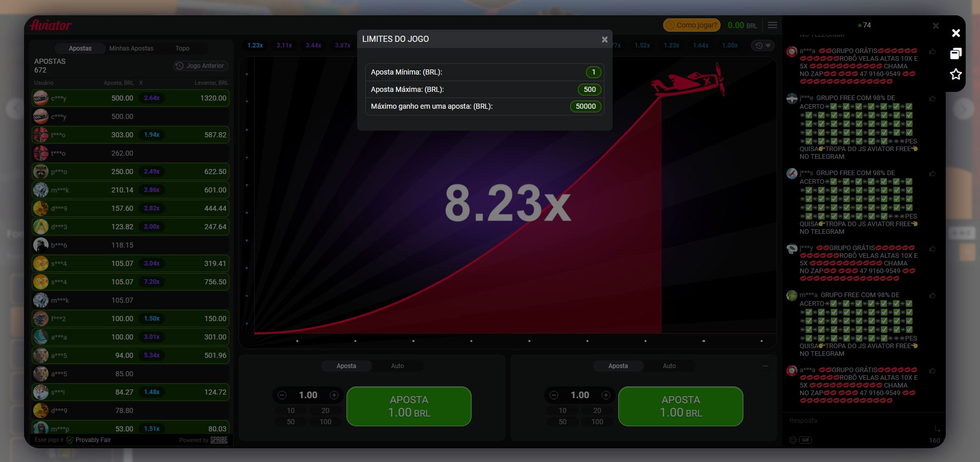The height and width of the screenshot is (462, 980).
Task: Switch to the Apostas tab
Action: click(80, 48)
